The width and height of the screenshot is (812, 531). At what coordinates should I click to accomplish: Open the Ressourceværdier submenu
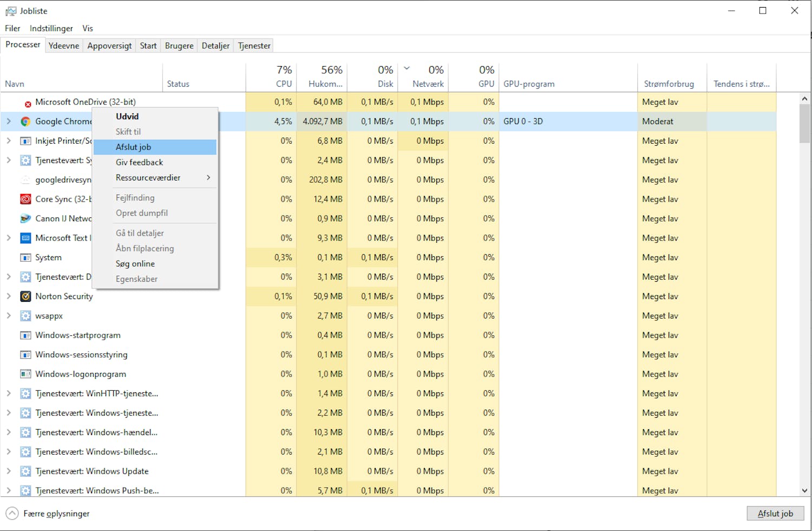[x=148, y=178]
